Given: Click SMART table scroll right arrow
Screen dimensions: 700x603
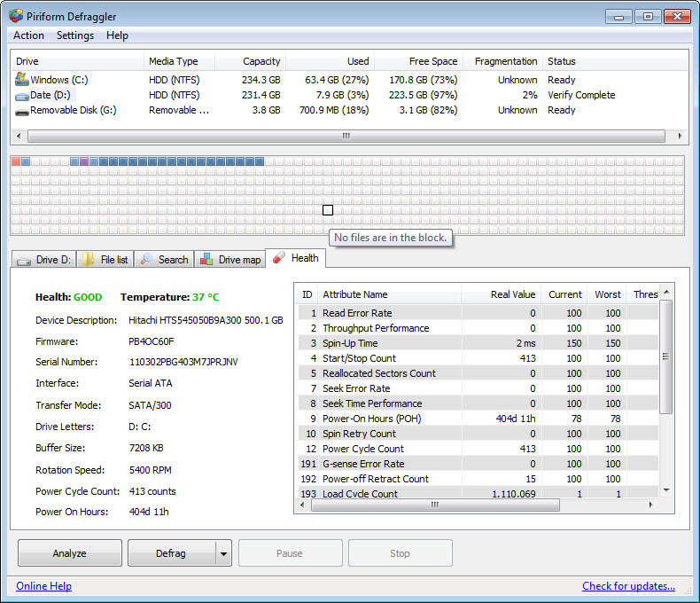Looking at the screenshot, I should [651, 505].
